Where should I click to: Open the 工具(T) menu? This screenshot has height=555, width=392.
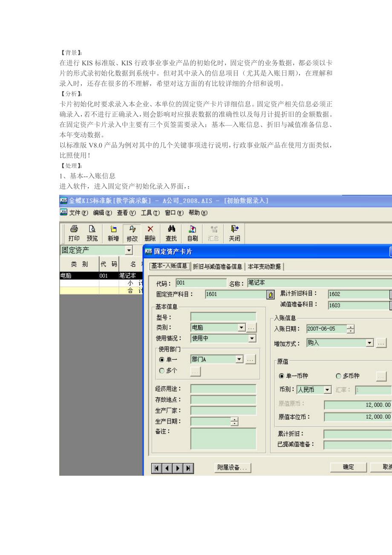point(150,212)
